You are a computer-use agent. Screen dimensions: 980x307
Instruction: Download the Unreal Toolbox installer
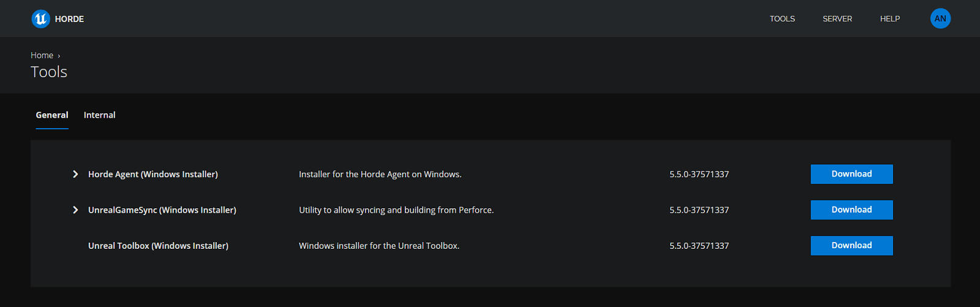pos(851,245)
